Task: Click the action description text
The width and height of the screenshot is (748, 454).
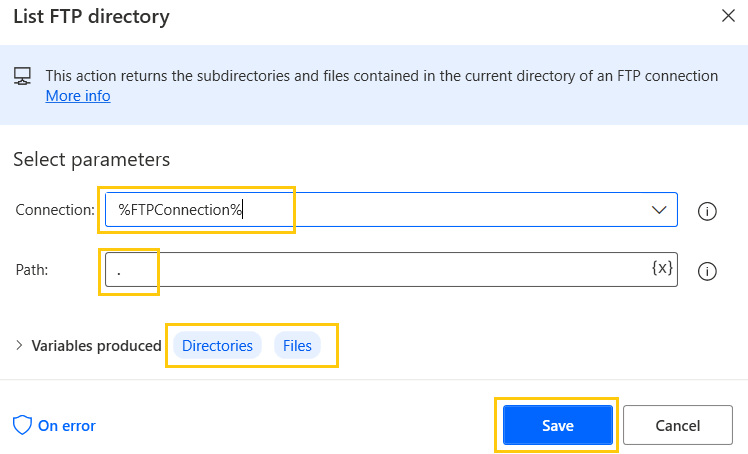Action: coord(382,76)
